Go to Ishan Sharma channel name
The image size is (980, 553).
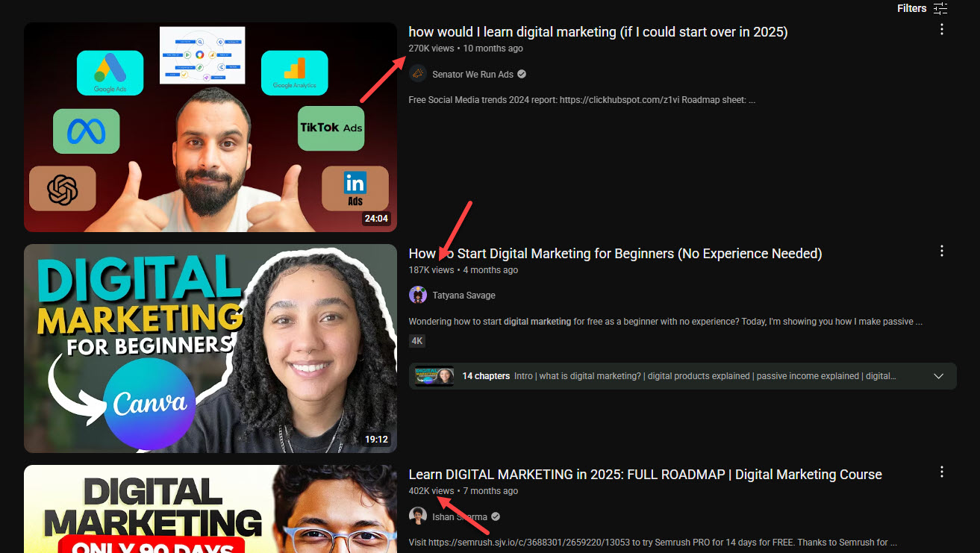(x=460, y=516)
